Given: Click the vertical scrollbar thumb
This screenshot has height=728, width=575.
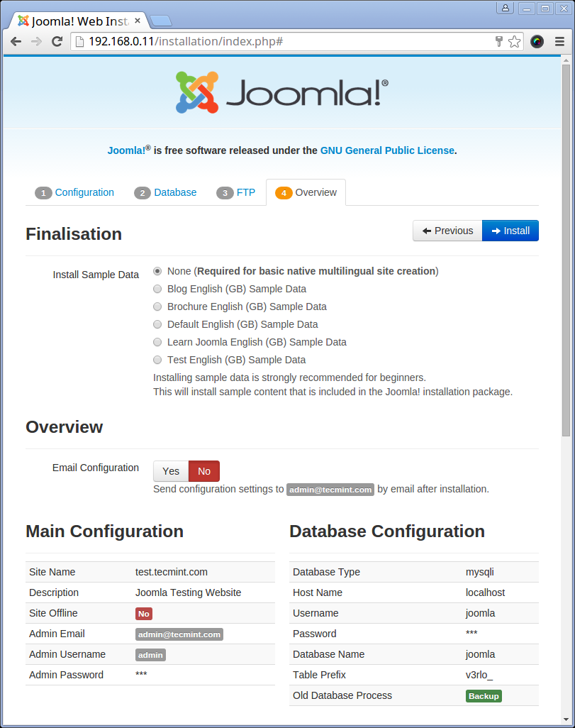Looking at the screenshot, I should (x=566, y=250).
